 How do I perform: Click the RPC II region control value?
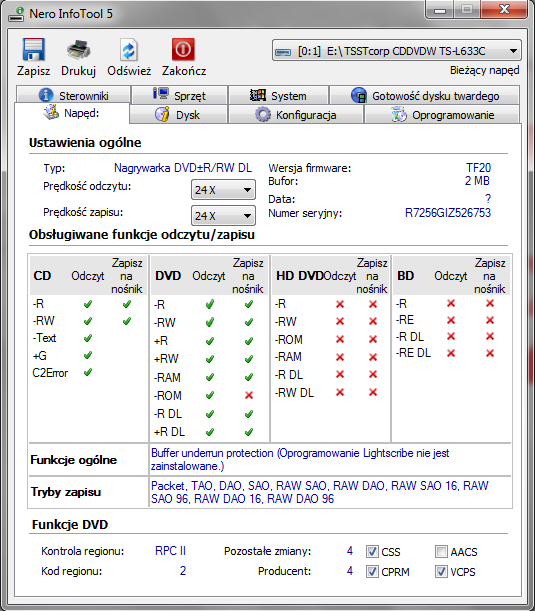170,551
